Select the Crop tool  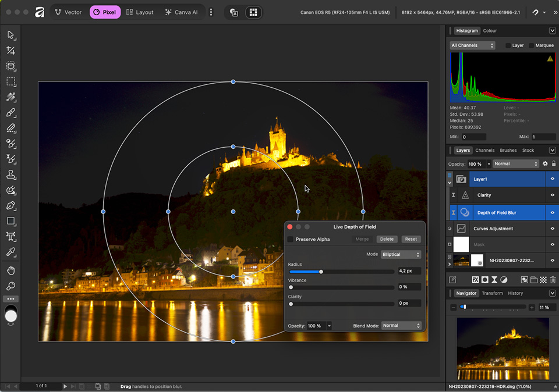[x=10, y=51]
